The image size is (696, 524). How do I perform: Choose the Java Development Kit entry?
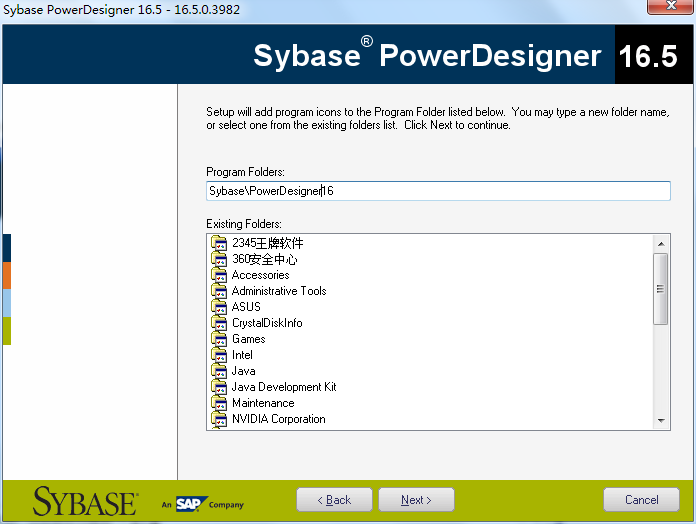[284, 387]
